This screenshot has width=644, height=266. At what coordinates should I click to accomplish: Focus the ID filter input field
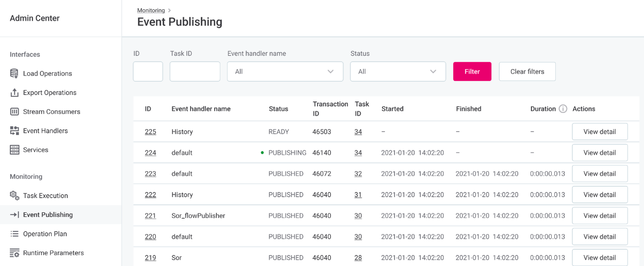(x=148, y=72)
